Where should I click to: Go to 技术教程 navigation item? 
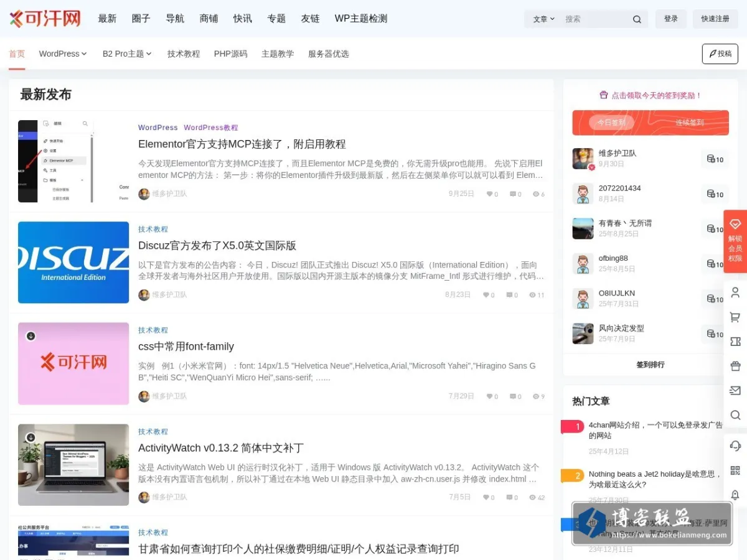[x=184, y=54]
